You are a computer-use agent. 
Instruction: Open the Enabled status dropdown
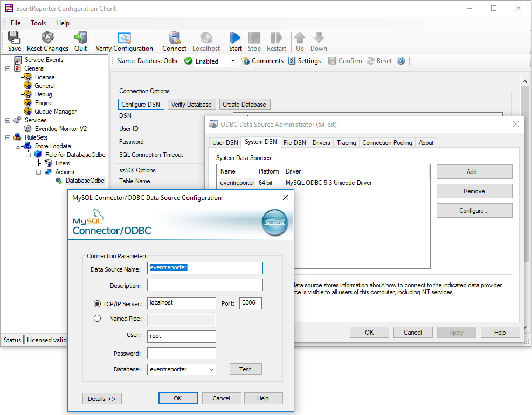(233, 61)
